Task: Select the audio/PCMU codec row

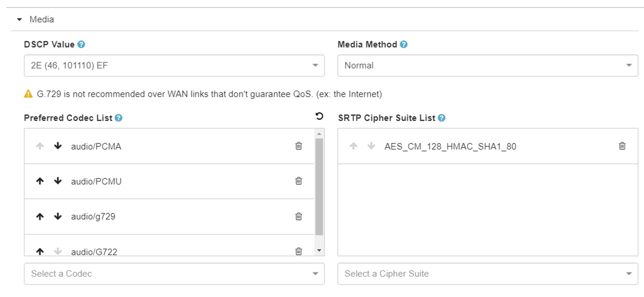Action: tap(170, 181)
